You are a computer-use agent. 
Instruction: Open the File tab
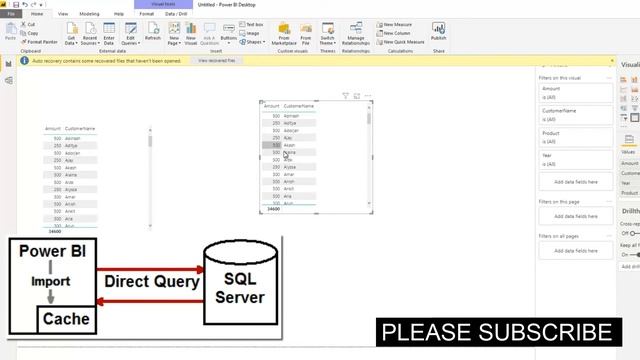coord(11,14)
